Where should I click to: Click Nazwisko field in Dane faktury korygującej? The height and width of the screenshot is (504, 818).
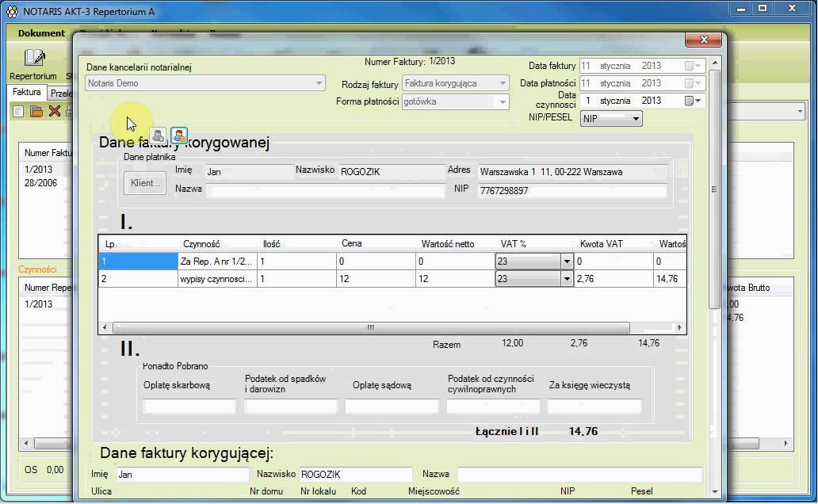(x=355, y=474)
